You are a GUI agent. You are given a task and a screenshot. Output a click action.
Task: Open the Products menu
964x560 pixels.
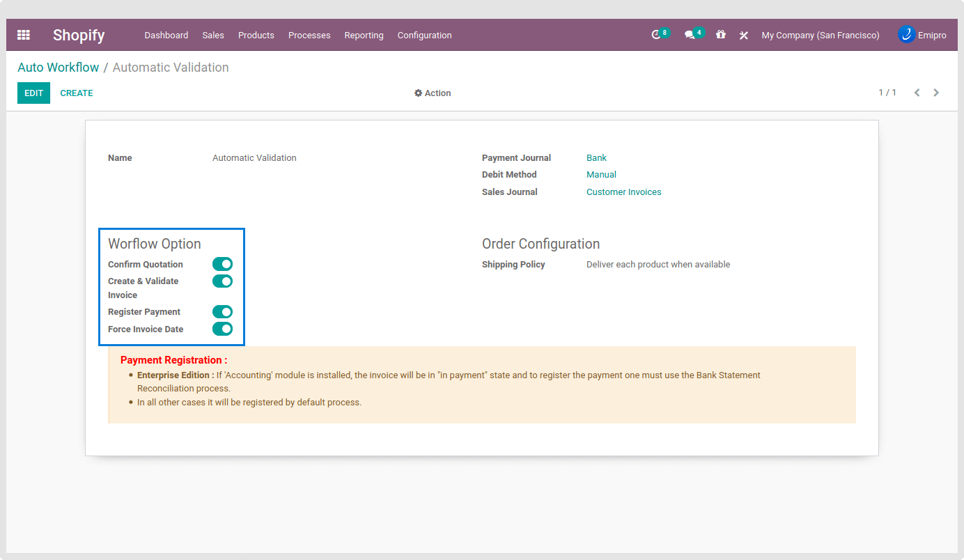(x=256, y=36)
